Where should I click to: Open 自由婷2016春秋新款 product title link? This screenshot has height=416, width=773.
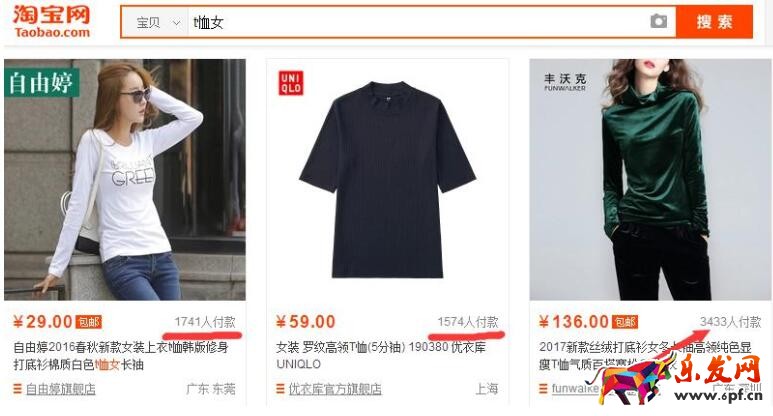pyautogui.click(x=121, y=356)
